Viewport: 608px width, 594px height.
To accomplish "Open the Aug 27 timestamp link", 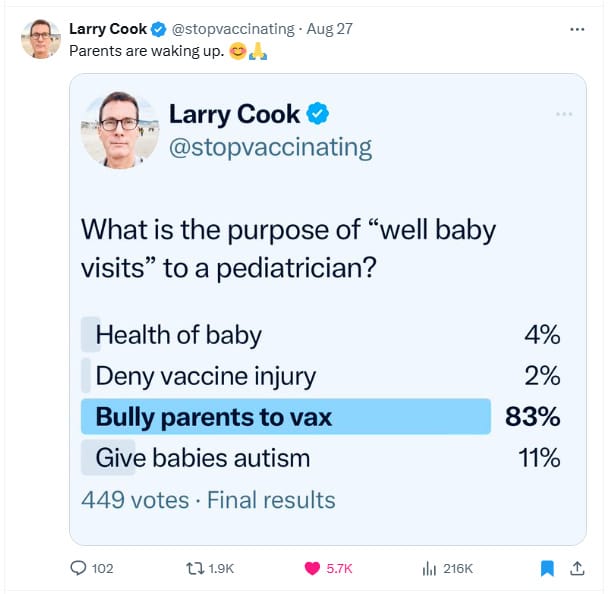I will coord(329,29).
